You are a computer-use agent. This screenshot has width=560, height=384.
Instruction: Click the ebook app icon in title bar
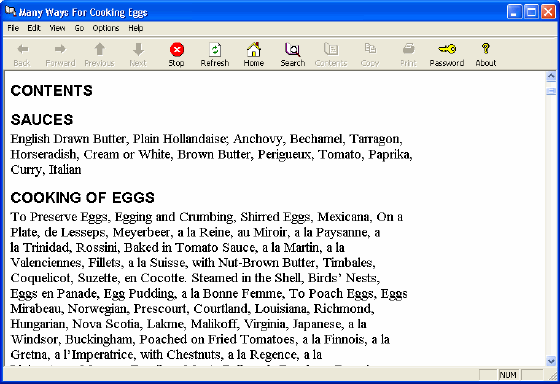tap(10, 12)
